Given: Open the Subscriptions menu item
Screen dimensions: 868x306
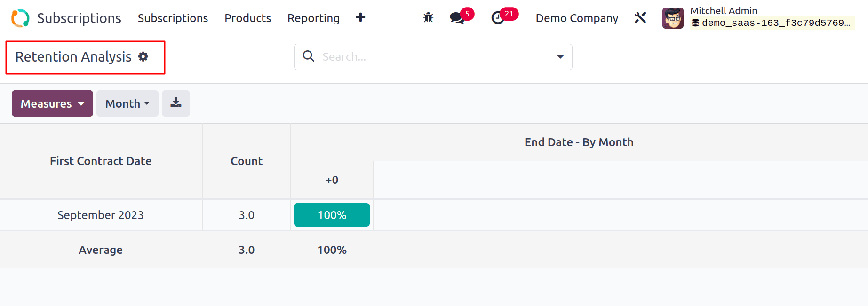Looking at the screenshot, I should click(173, 18).
